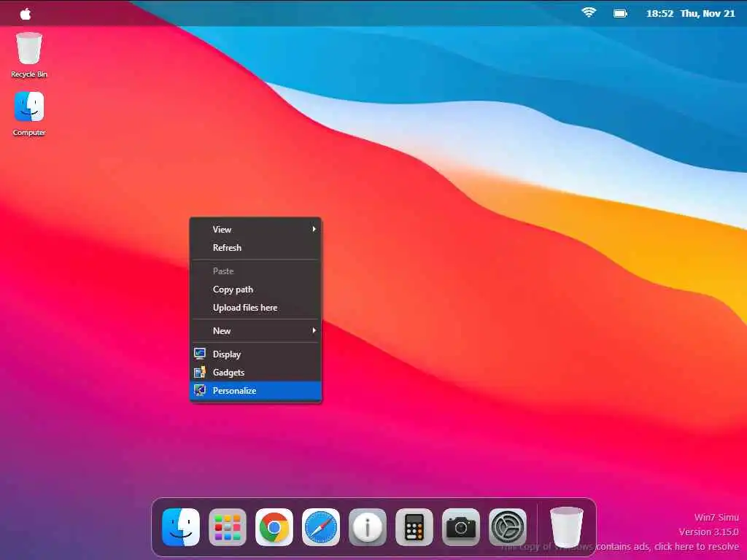
Task: Select Personalize in the context menu
Action: coord(256,391)
